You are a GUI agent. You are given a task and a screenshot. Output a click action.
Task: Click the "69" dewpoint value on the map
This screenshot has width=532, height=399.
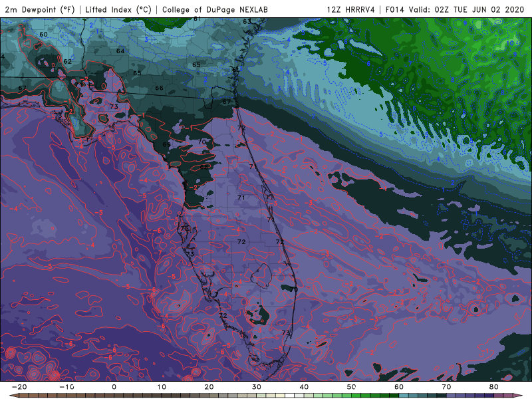(167, 144)
